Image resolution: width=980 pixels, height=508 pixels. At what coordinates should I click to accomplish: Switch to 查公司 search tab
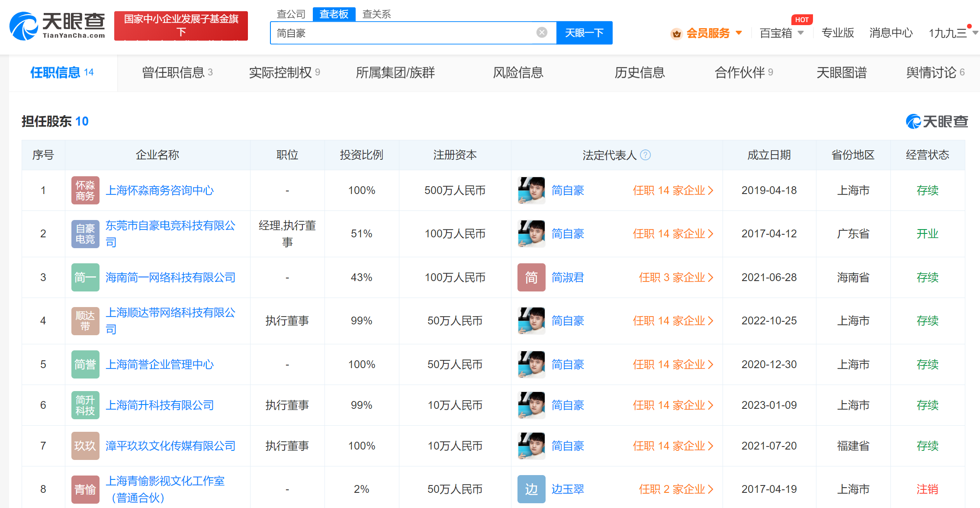pos(291,14)
